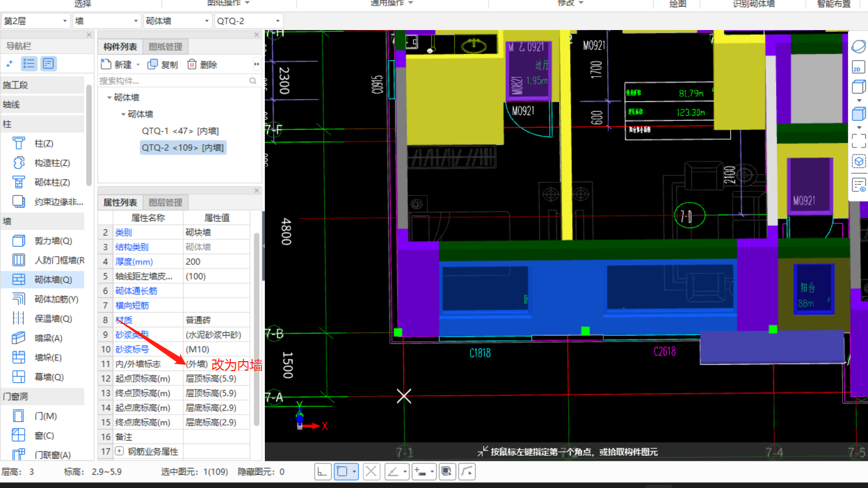The width and height of the screenshot is (868, 488).
Task: Open the object snap options arrow
Action: (x=354, y=472)
